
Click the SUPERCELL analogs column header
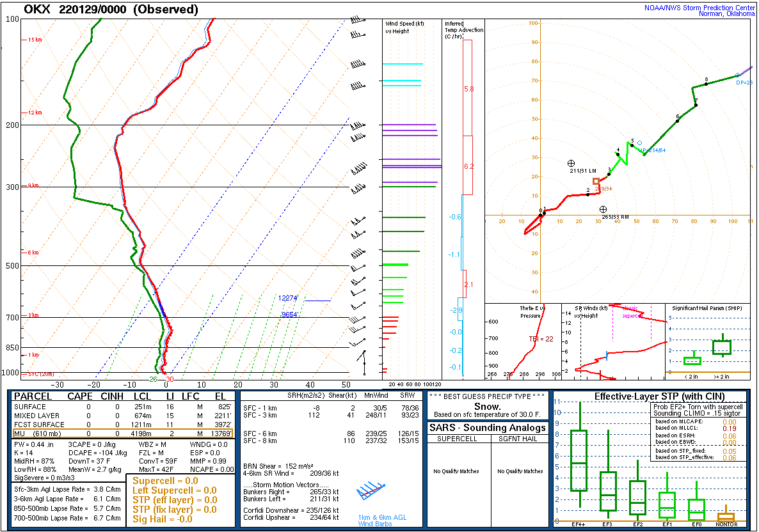(457, 439)
